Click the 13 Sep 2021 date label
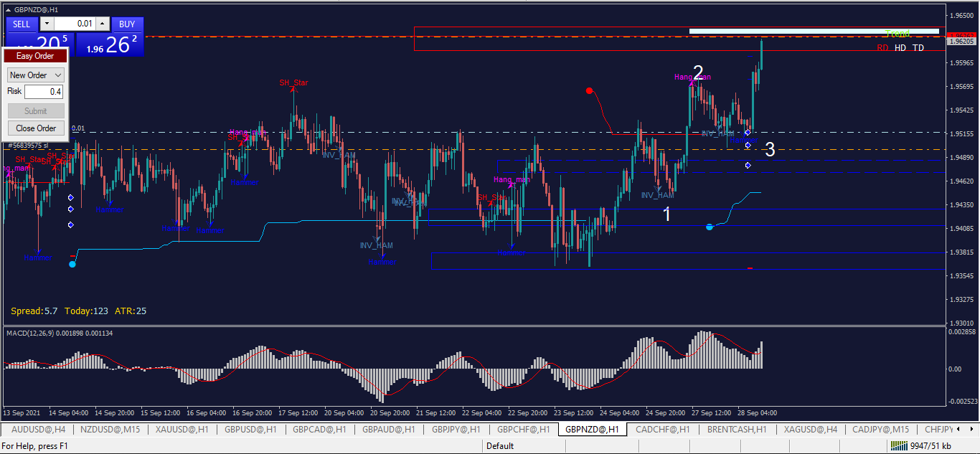This screenshot has width=980, height=454. click(22, 413)
